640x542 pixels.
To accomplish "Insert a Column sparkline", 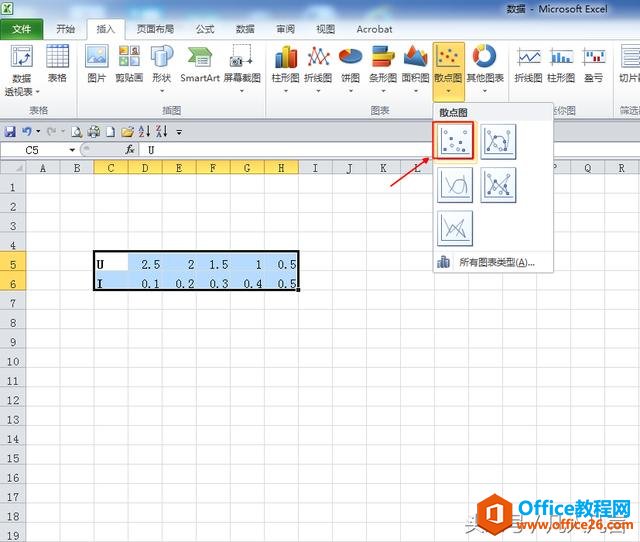I will coord(561,64).
